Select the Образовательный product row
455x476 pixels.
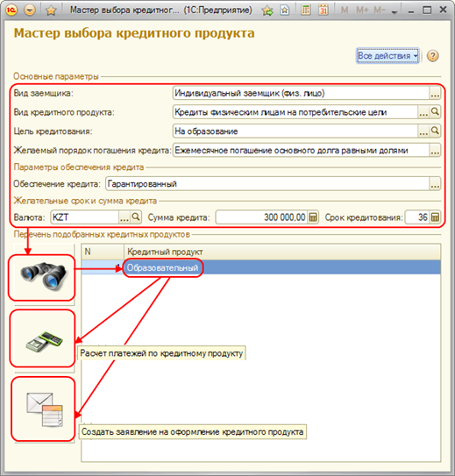[x=261, y=267]
